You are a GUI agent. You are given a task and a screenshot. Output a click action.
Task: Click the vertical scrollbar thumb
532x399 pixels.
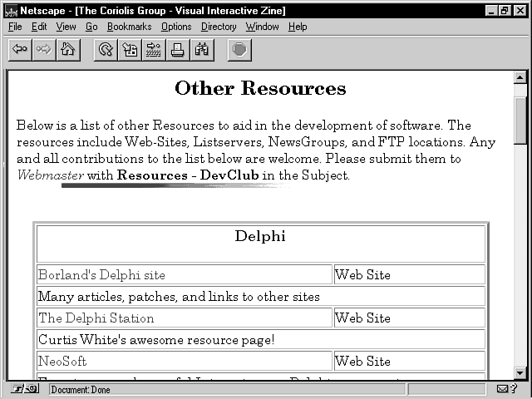[520, 121]
